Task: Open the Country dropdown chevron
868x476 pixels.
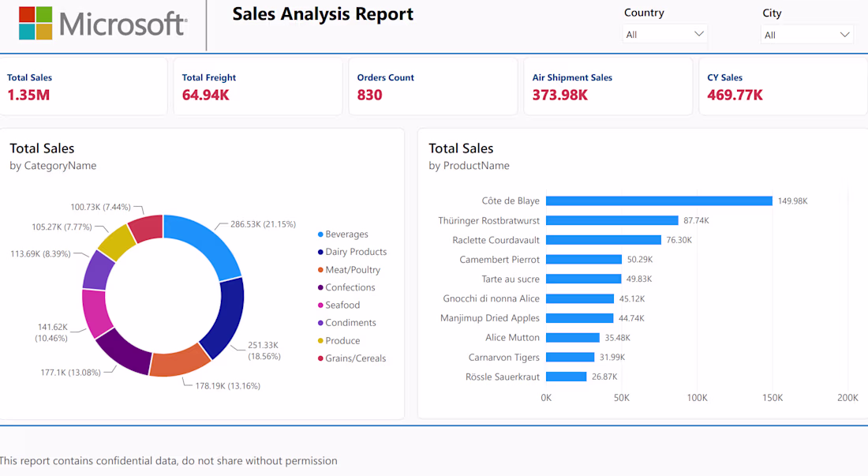Action: click(x=698, y=34)
